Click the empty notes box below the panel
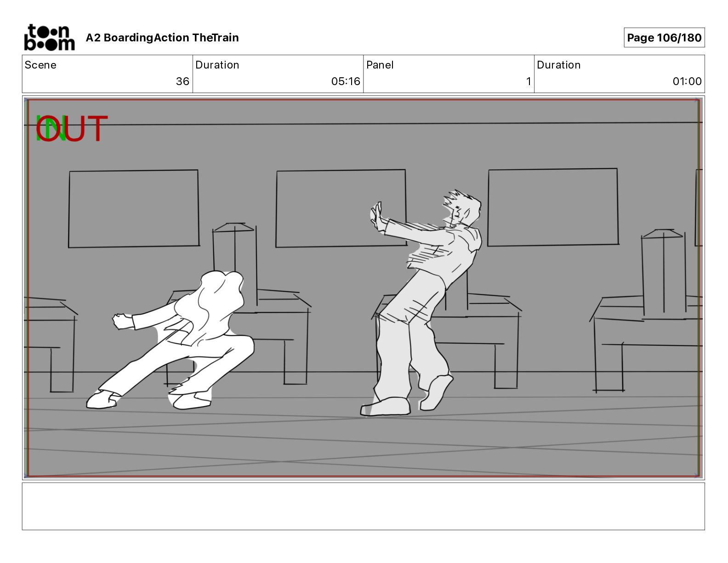 pos(363,506)
